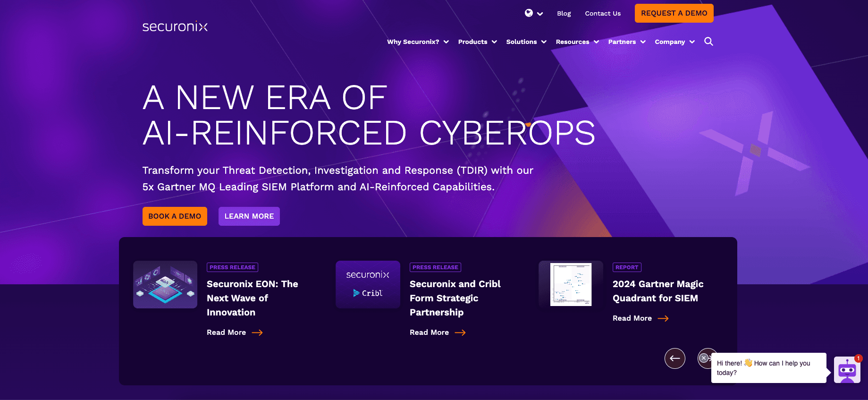Click the 'A NEW ERA OF AI-REINFORCED CYBEROPS' heading
Image resolution: width=868 pixels, height=400 pixels.
(x=369, y=115)
